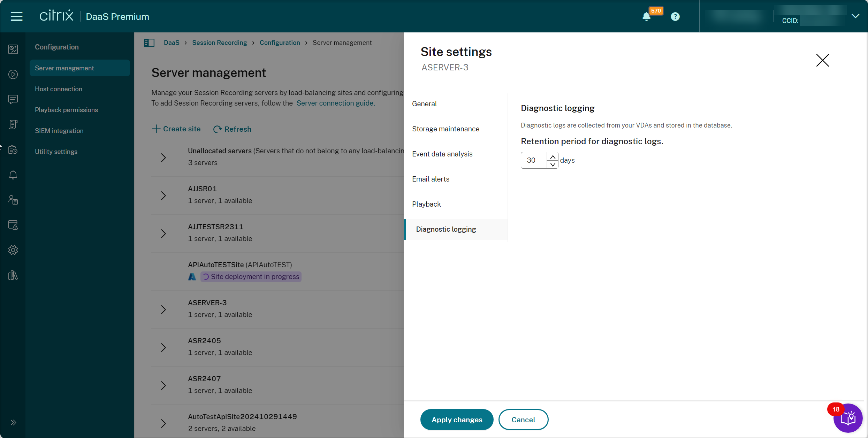The width and height of the screenshot is (868, 438).
Task: Click the notifications bell with 570 badge
Action: click(x=646, y=17)
